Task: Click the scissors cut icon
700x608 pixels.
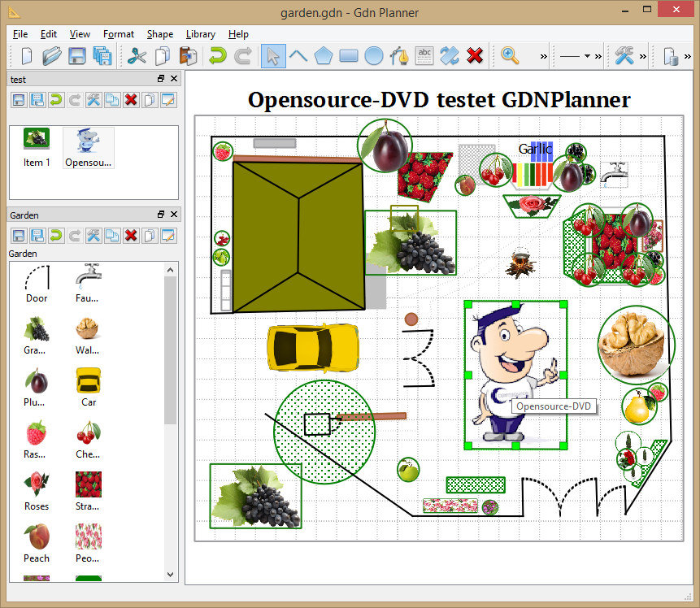Action: tap(137, 56)
